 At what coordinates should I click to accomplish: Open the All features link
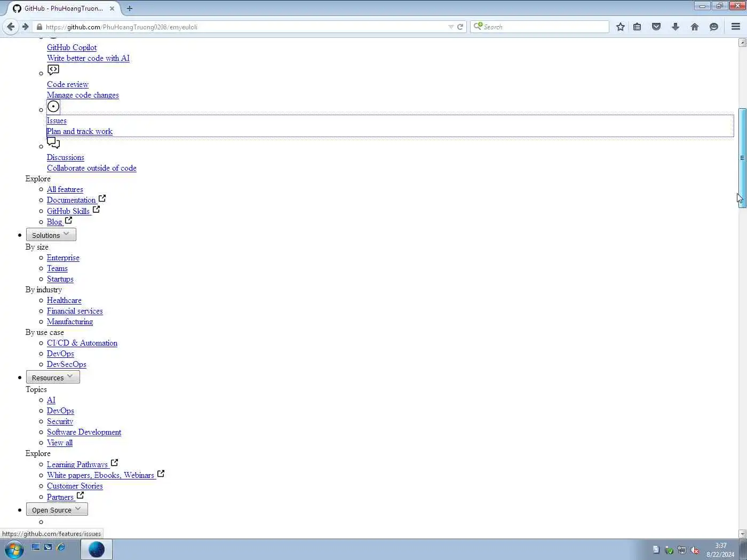pos(65,189)
